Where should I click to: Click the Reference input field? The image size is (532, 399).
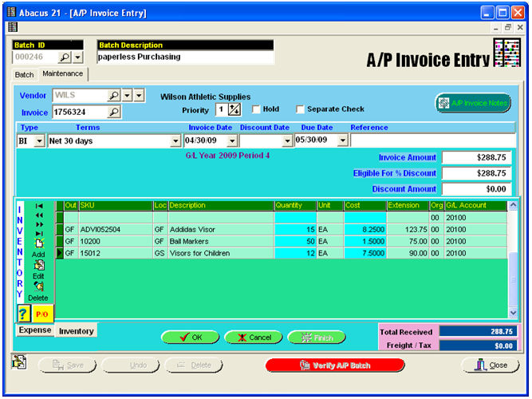(x=433, y=140)
